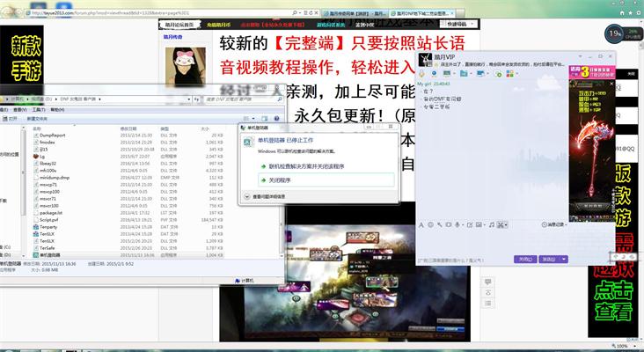
Task: Click the 关闭 button in chat window
Action: point(525,260)
